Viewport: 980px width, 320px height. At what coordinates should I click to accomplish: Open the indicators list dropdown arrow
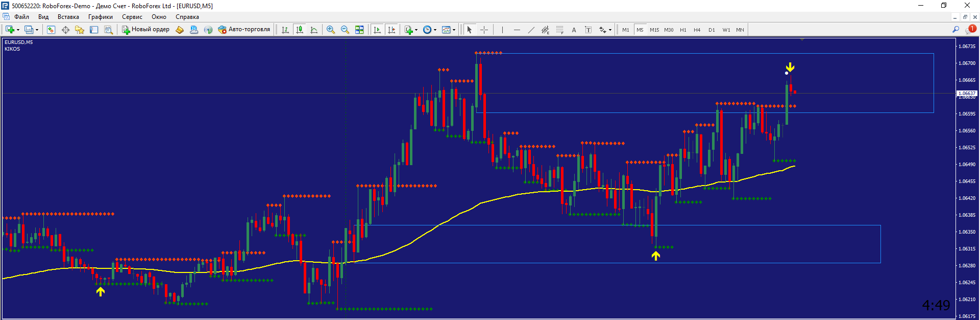416,30
